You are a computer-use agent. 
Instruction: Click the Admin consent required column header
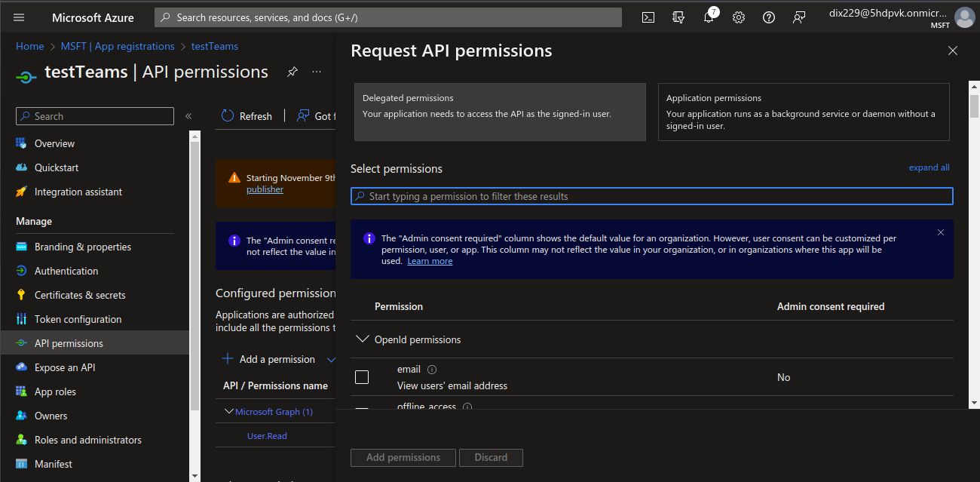pos(831,306)
